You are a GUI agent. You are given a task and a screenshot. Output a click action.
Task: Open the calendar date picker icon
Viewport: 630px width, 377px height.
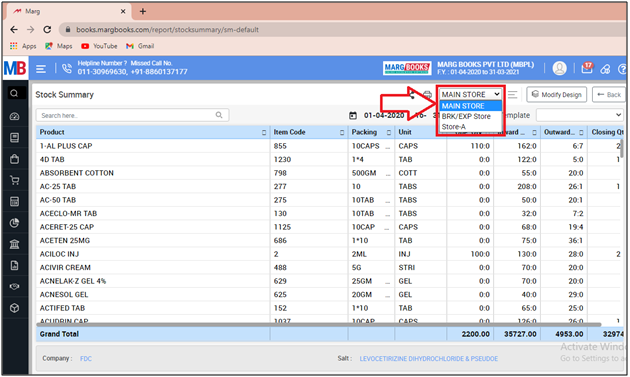tap(353, 116)
